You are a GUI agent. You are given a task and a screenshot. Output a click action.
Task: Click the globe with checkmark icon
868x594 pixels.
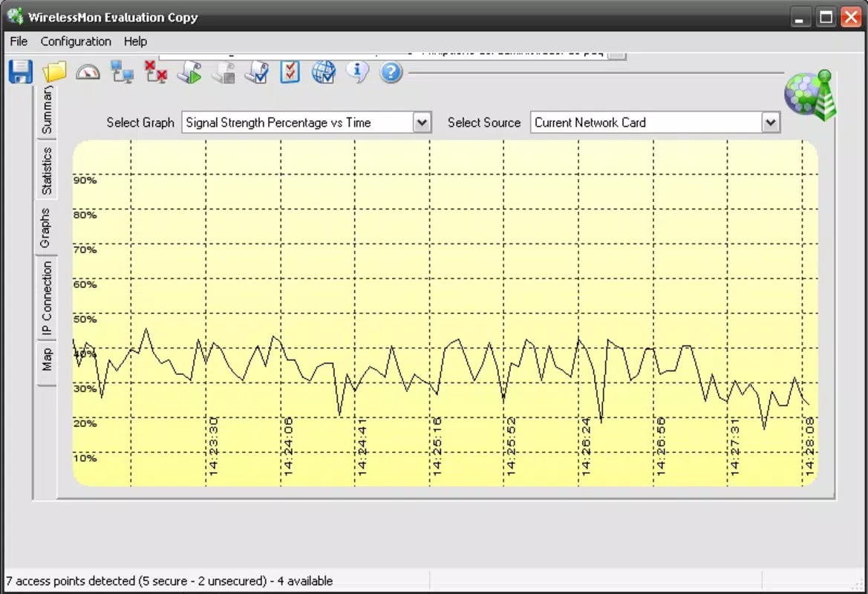[324, 72]
